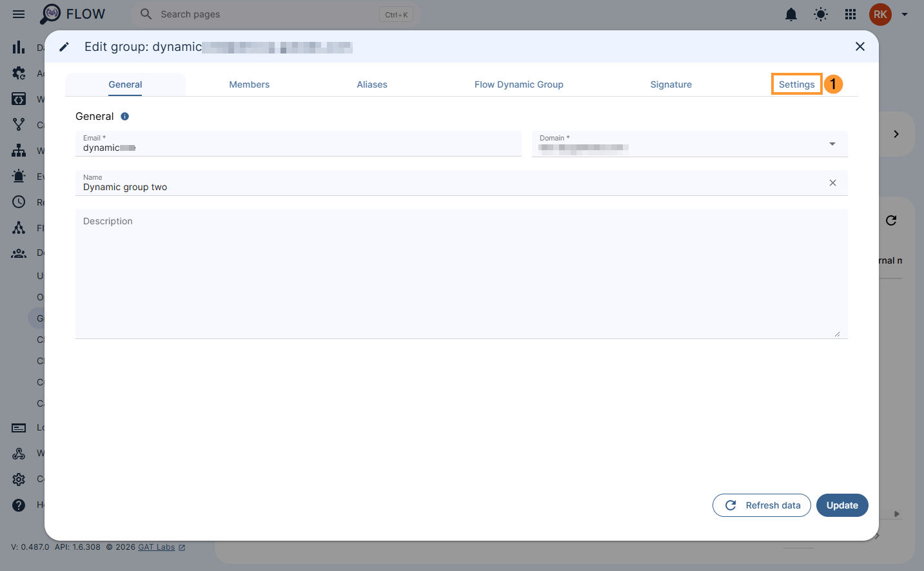Click the edit pencil icon in dialog header

click(64, 46)
